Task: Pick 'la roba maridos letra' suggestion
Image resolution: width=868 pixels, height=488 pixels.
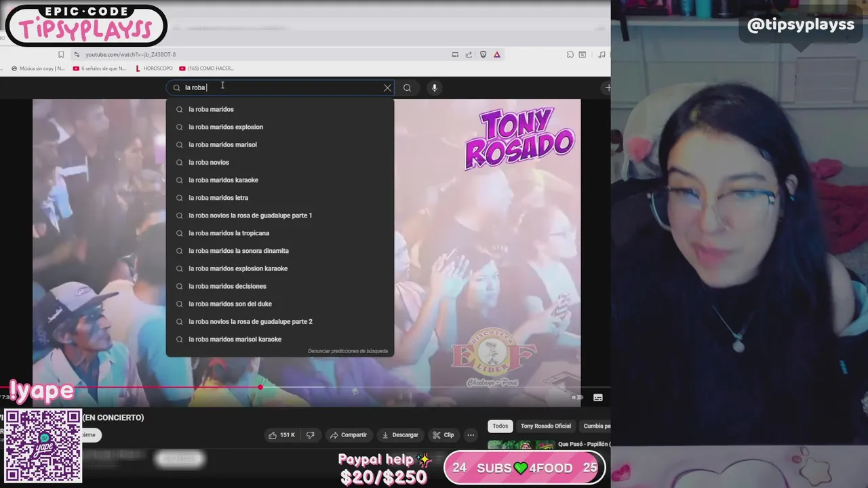Action: coord(279,197)
